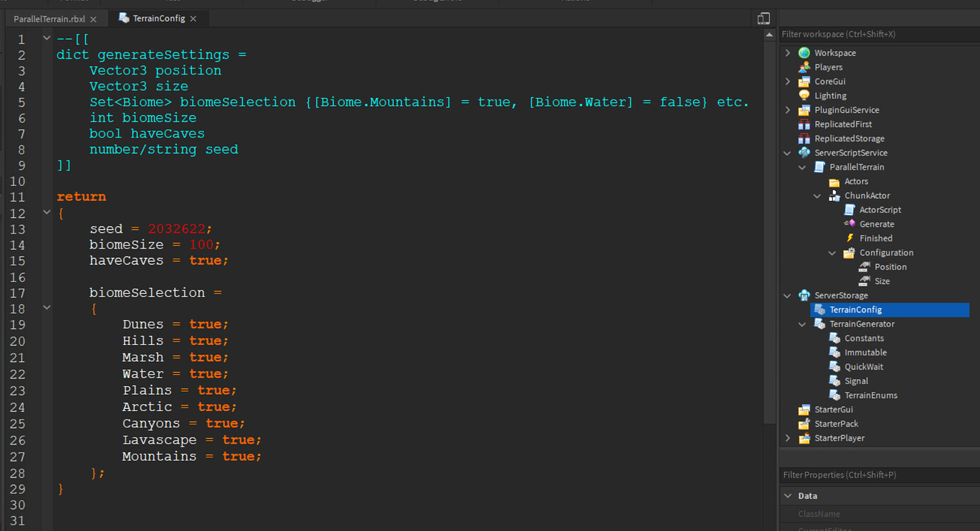Collapse the ServerScriptService node
Screen dimensions: 980x531
coord(788,153)
